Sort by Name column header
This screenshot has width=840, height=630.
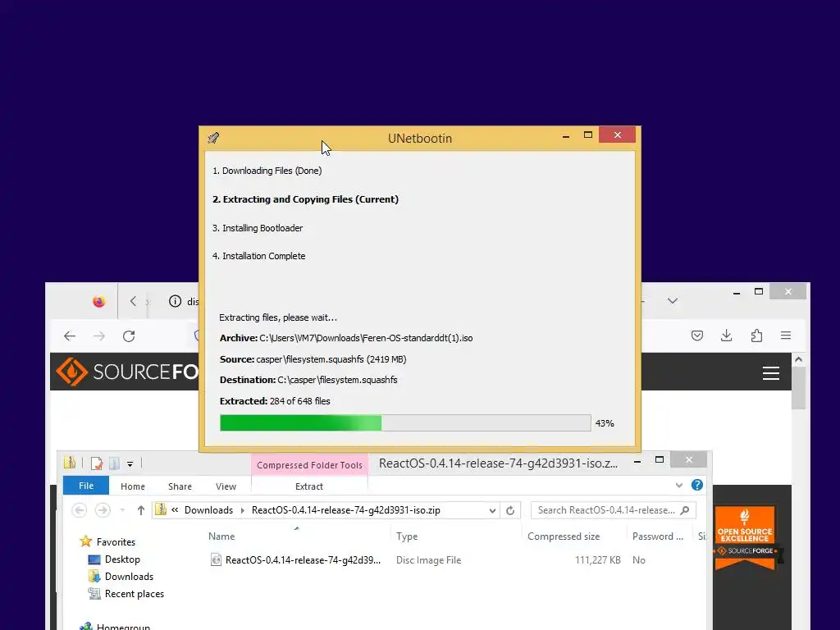(x=221, y=536)
